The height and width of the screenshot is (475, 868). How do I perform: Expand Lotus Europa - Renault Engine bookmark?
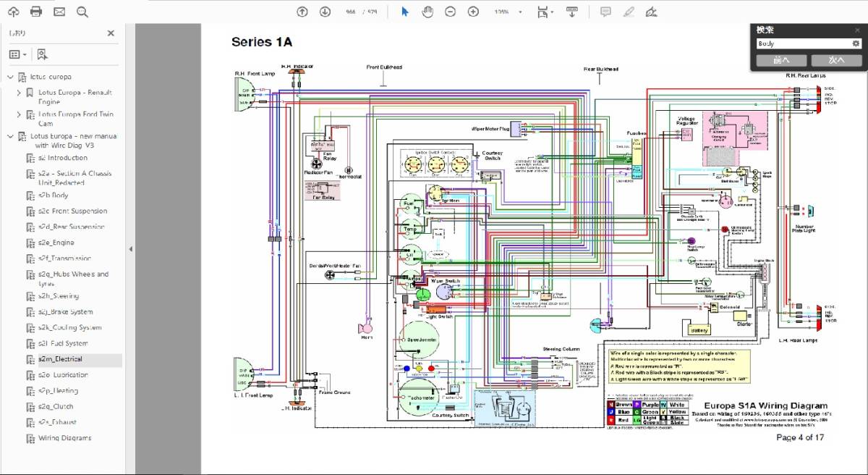pyautogui.click(x=19, y=93)
